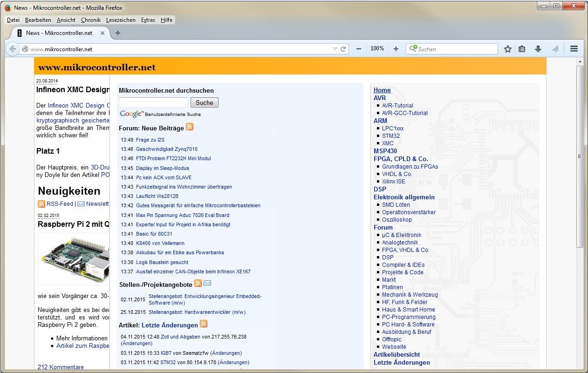Open Stellenangebot: Hardwareentwickler (m/w)

pyautogui.click(x=197, y=312)
